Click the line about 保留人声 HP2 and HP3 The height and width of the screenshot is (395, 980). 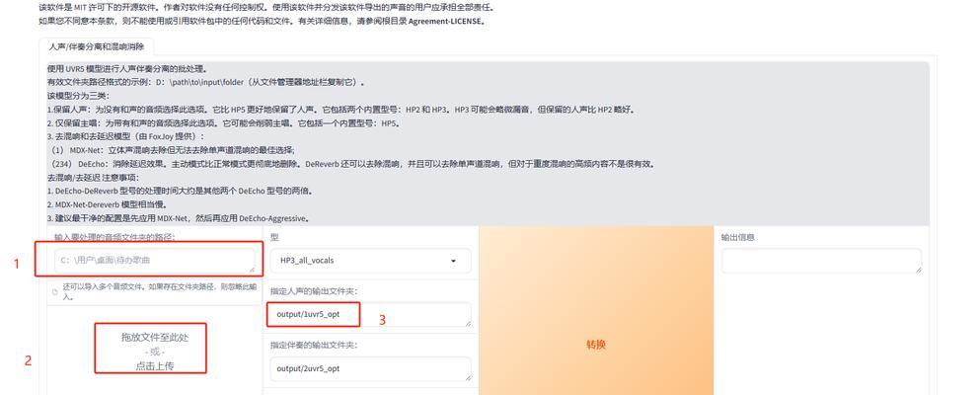click(341, 110)
